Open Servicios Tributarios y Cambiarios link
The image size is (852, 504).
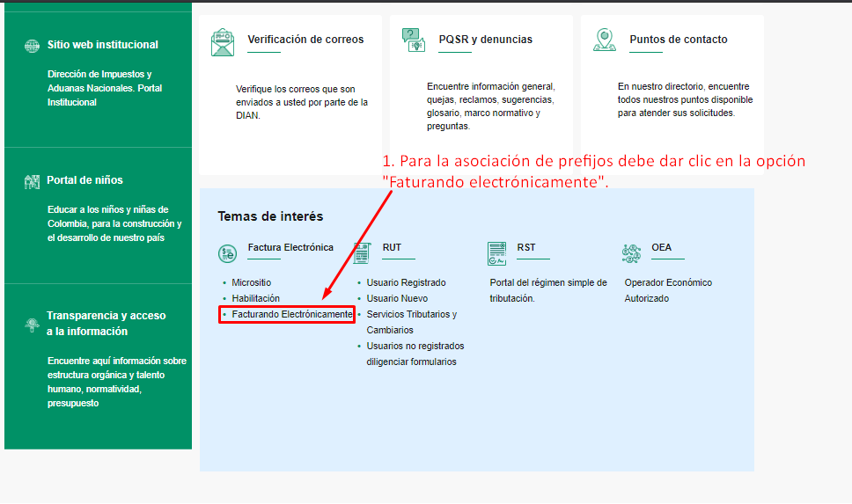411,322
